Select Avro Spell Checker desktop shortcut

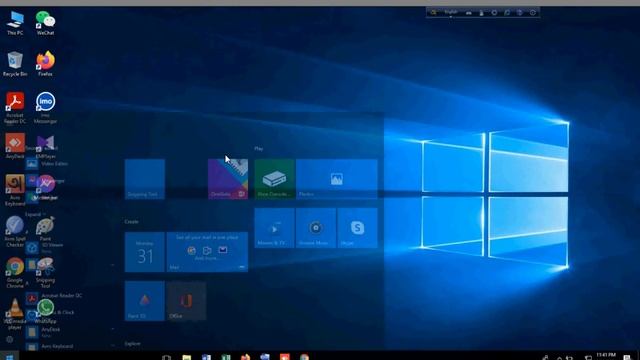click(15, 232)
